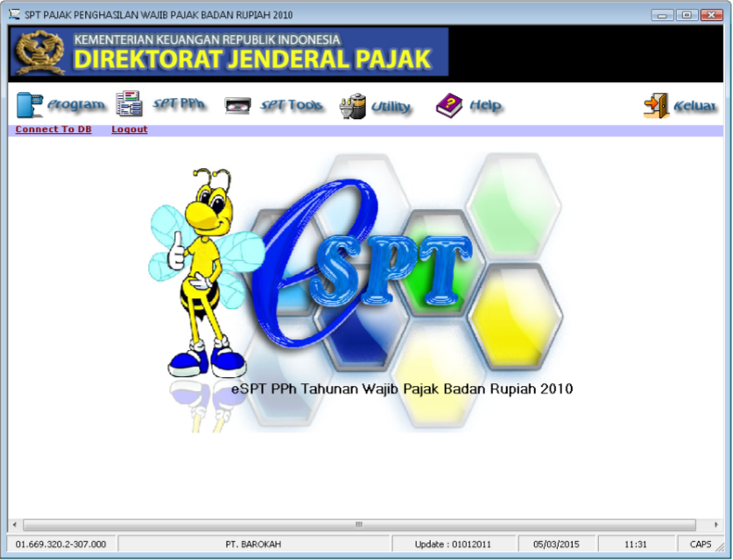Open the Program menu label
Screen dimensions: 733x560
point(76,105)
